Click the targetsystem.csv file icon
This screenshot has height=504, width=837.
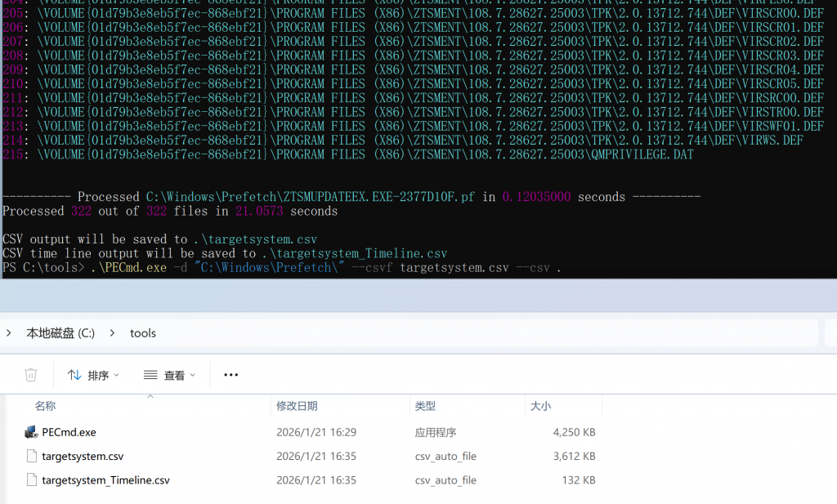[x=31, y=456]
